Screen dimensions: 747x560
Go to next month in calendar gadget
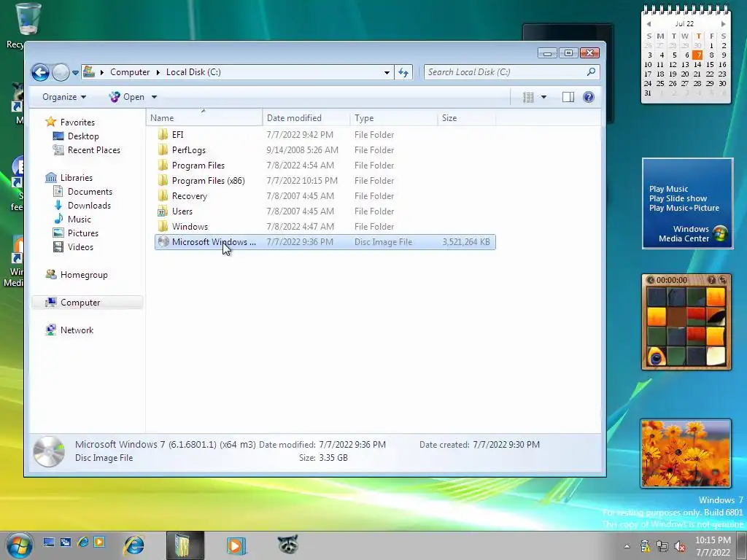(723, 24)
